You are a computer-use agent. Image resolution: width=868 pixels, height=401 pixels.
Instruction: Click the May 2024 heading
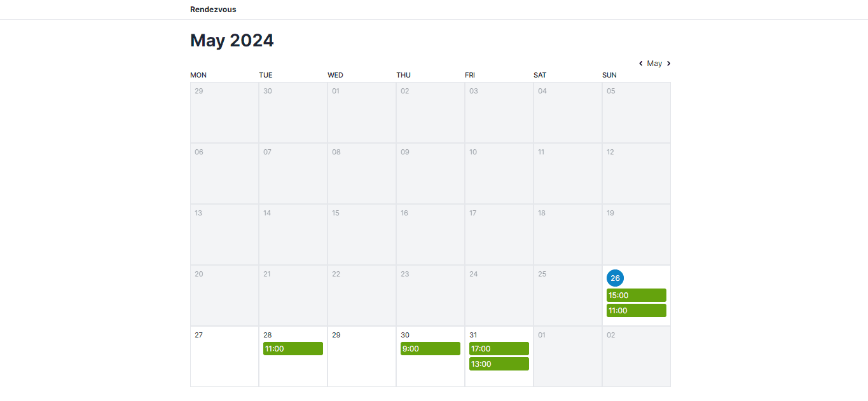pos(232,40)
